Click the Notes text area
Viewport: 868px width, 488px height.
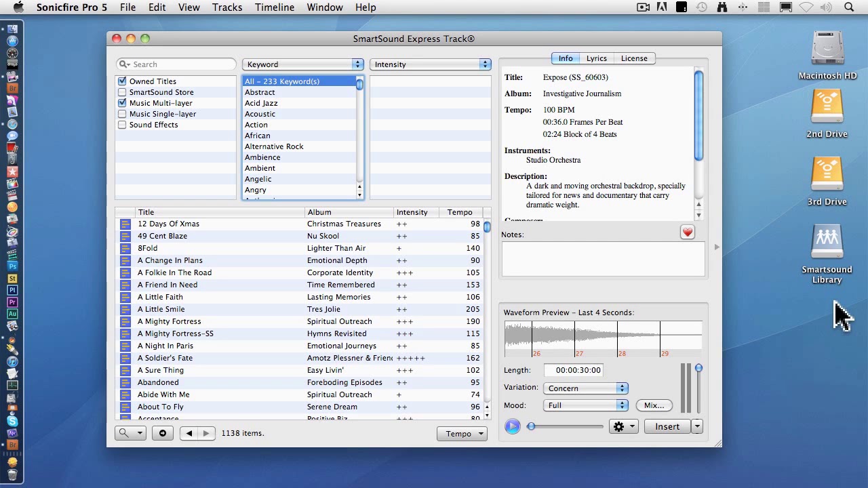click(x=603, y=259)
